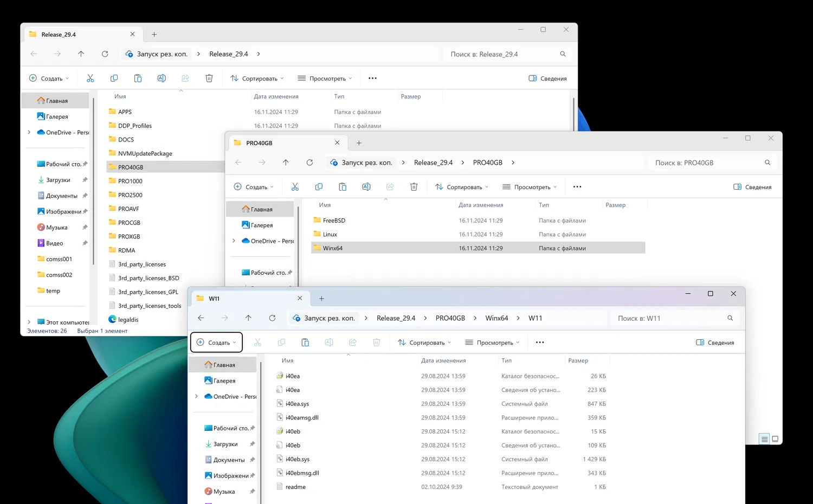Open Просмотреть dropdown in W11 window

[493, 343]
